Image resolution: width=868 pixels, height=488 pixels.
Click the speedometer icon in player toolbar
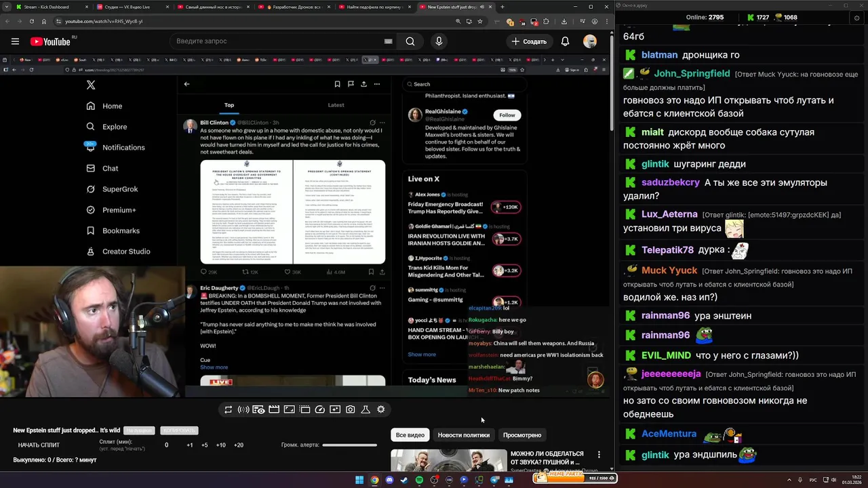320,409
